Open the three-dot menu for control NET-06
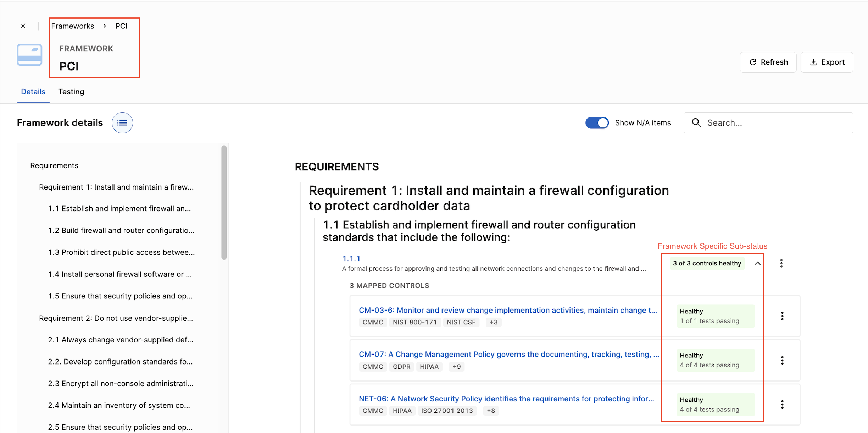The image size is (868, 433). pyautogui.click(x=782, y=404)
